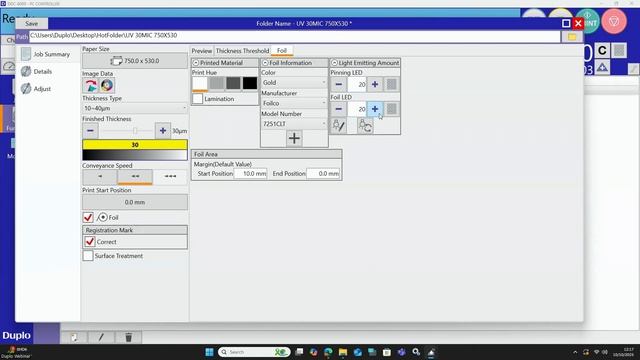Open the Model Number dropdown showing 7251CLT

[x=294, y=124]
